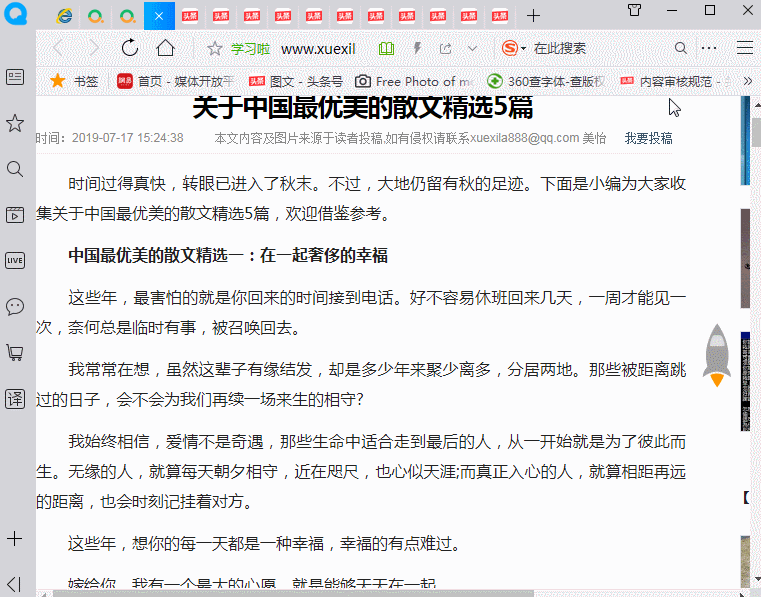761x597 pixels.
Task: Click the QQ Browser logo icon
Action: [16, 12]
